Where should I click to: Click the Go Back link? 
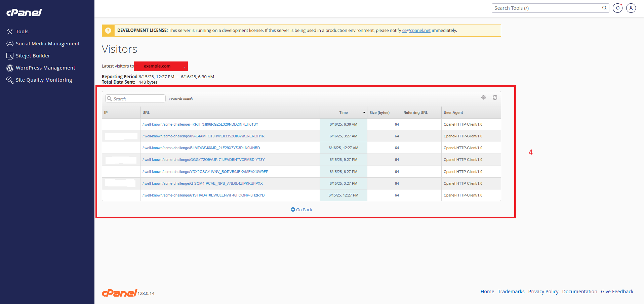tap(301, 210)
